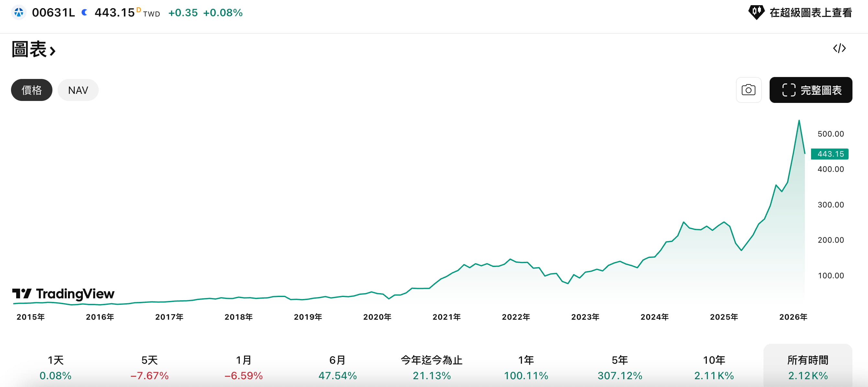Select the 1月 range
Screen dimensions: 868x387
click(243, 367)
